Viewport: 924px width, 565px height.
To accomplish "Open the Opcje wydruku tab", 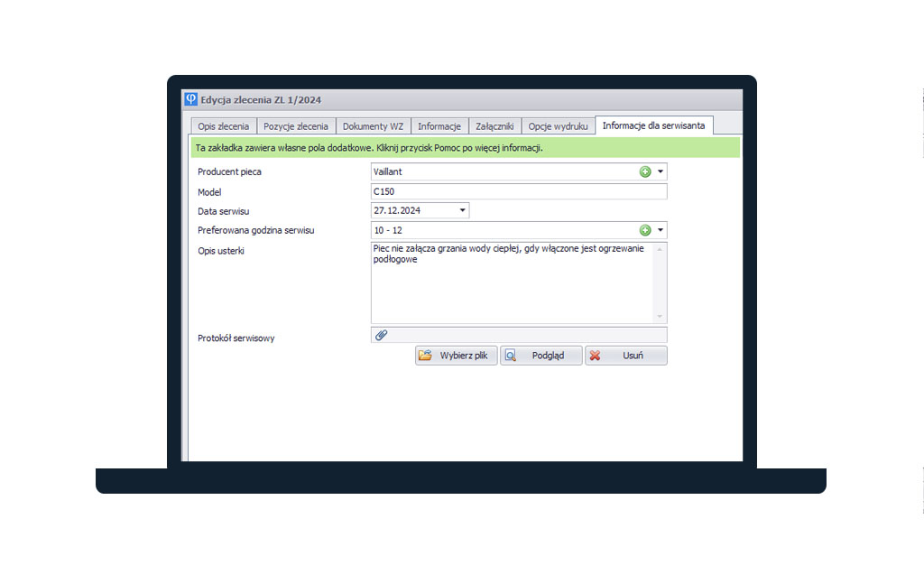I will coord(558,125).
